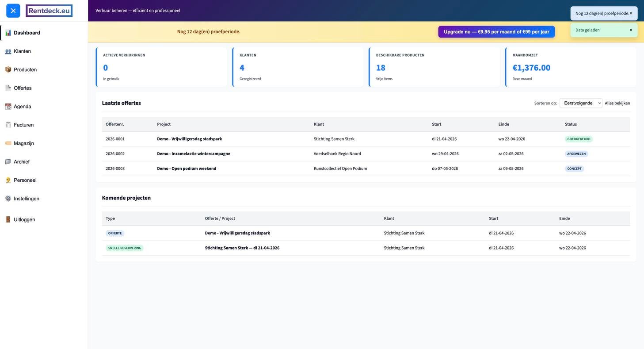Go to Personeel in the sidebar
The width and height of the screenshot is (644, 349).
pyautogui.click(x=25, y=180)
